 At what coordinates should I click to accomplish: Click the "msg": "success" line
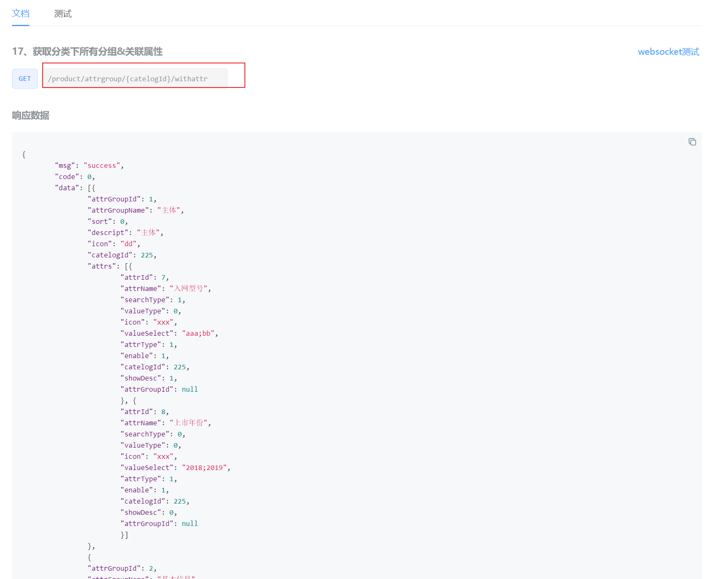click(89, 165)
